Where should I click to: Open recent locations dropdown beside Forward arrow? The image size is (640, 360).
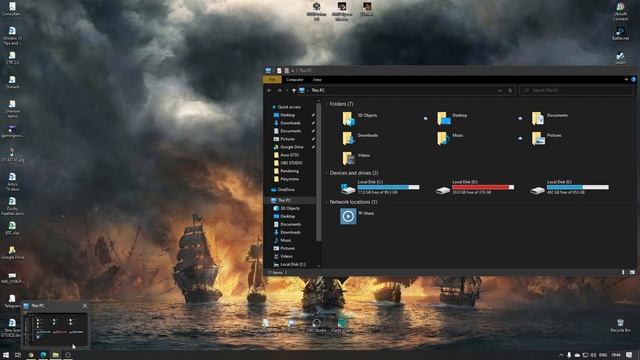pos(287,90)
